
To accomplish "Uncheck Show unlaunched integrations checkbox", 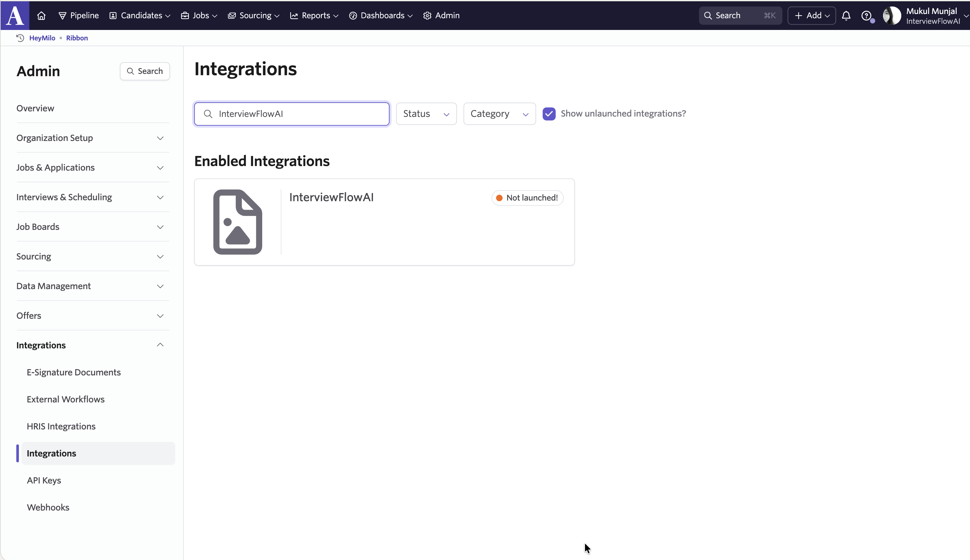I will click(549, 114).
